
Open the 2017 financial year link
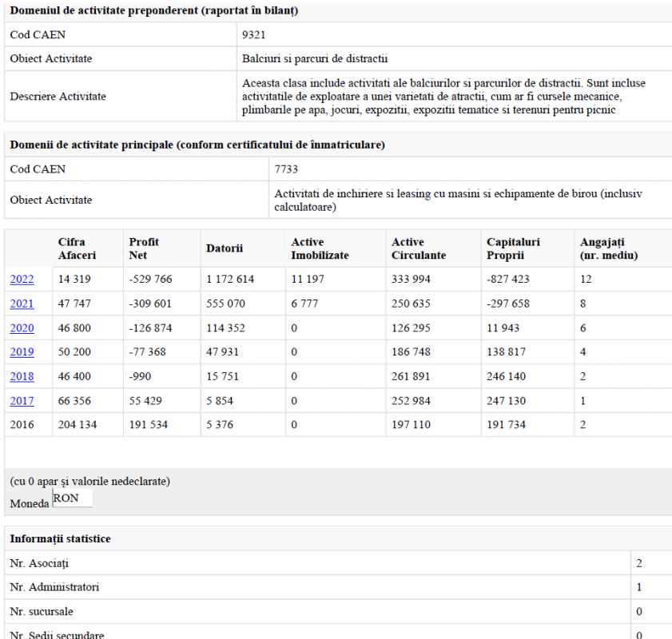22,401
